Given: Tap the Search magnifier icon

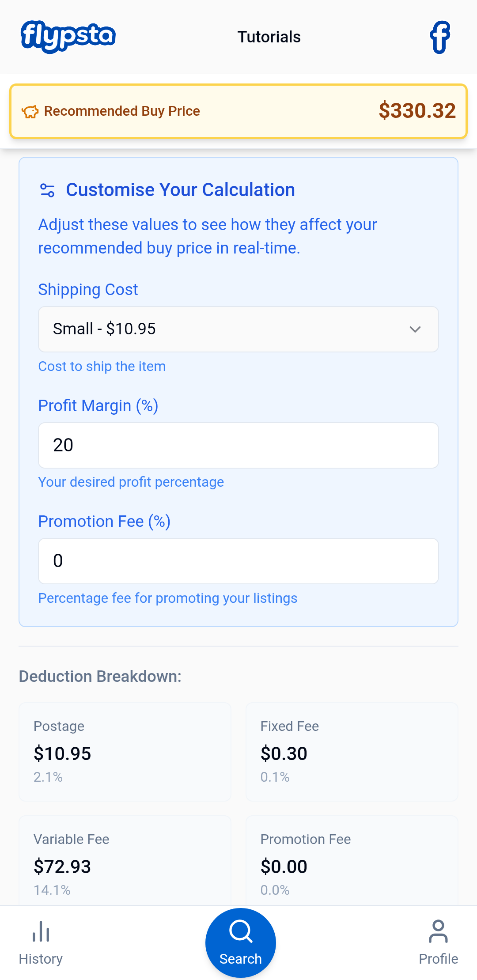Looking at the screenshot, I should [241, 931].
